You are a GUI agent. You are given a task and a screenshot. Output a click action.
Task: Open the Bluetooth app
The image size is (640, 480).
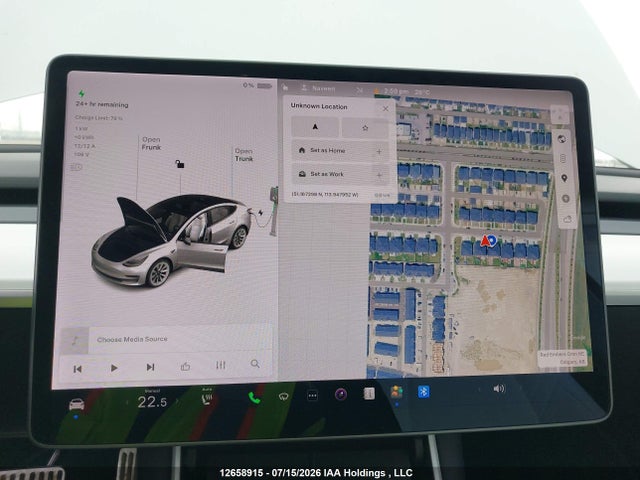pyautogui.click(x=424, y=392)
